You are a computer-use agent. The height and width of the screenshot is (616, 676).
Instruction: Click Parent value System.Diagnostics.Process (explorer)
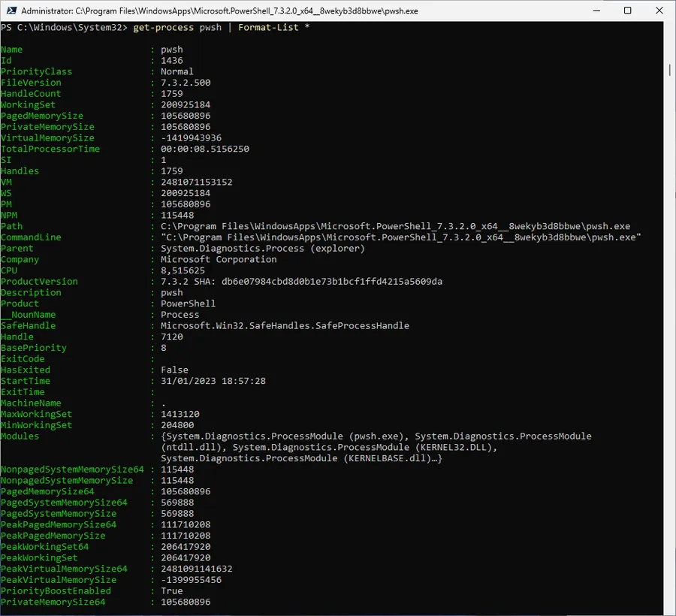(x=263, y=249)
